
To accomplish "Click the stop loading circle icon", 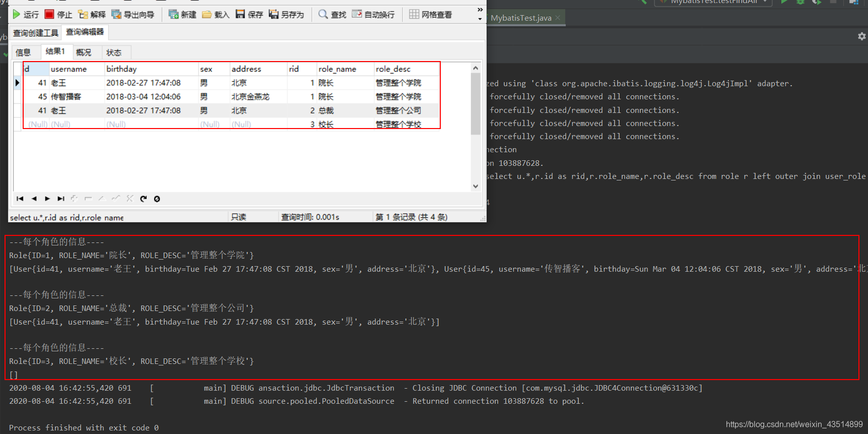I will [157, 199].
